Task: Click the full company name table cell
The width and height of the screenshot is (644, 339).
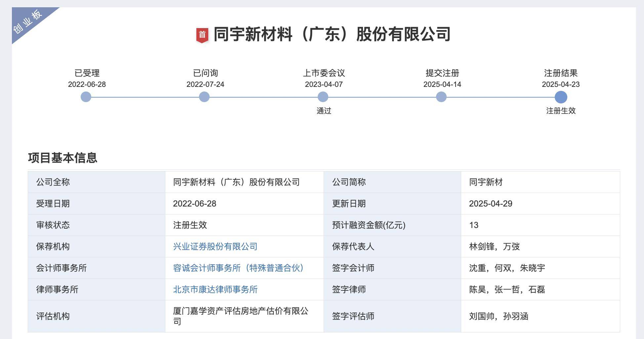Action: pyautogui.click(x=244, y=182)
